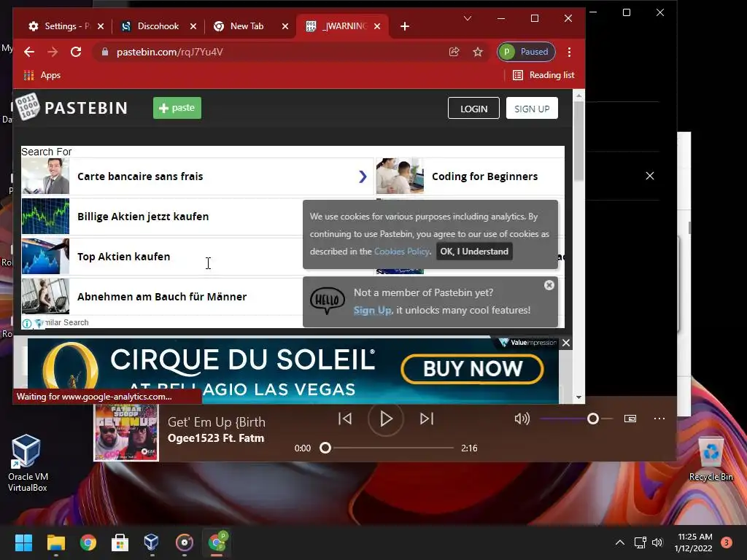Open the media player taskbar icon
The image size is (747, 560).
tap(185, 542)
